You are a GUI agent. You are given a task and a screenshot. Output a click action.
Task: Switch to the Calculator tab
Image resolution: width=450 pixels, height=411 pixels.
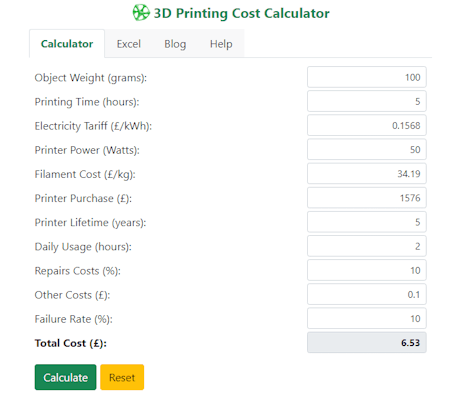click(67, 44)
